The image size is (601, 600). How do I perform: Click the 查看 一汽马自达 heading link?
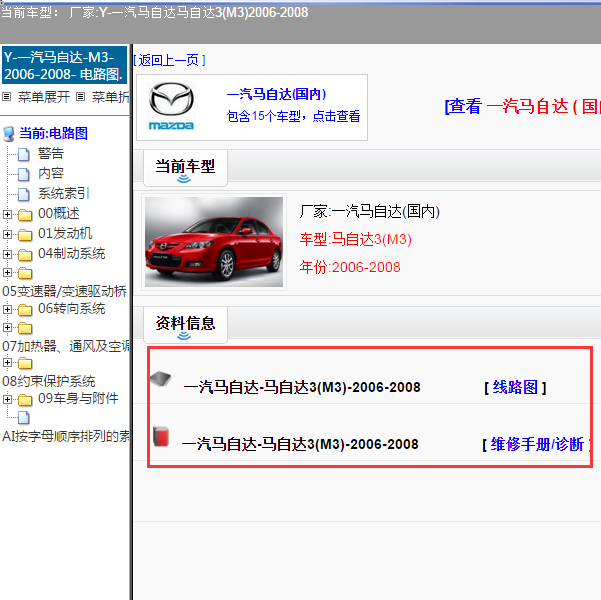click(x=522, y=106)
